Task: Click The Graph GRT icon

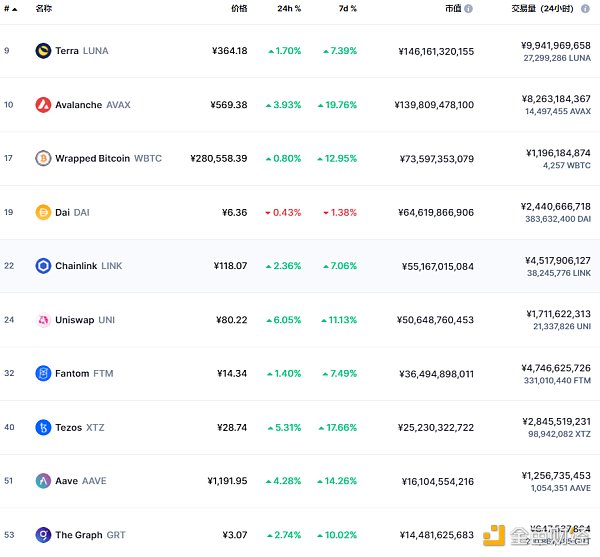Action: [x=43, y=535]
